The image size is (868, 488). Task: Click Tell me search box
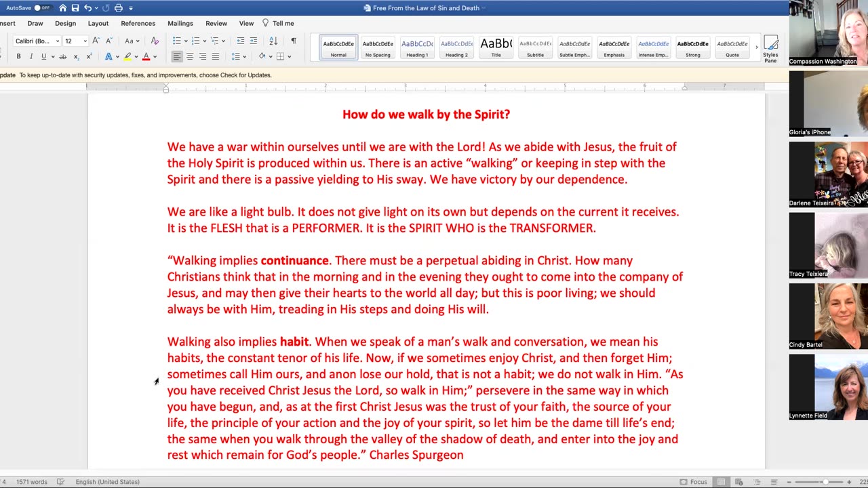(278, 23)
